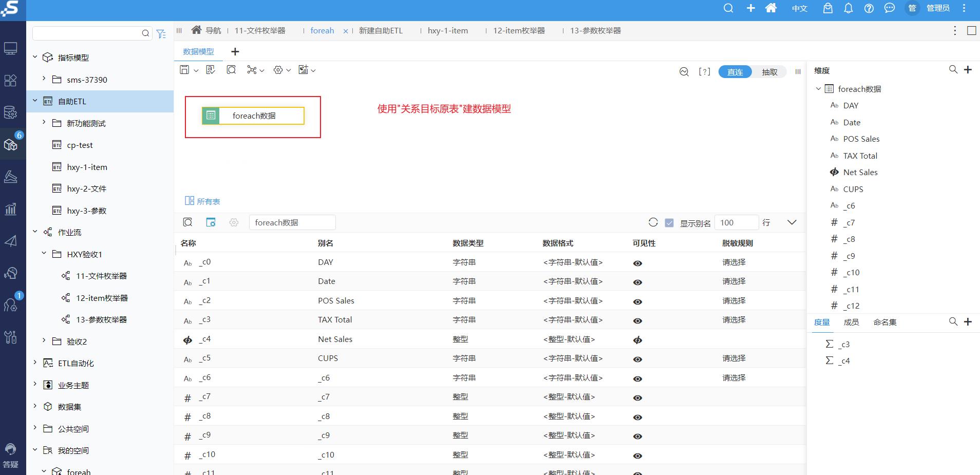Viewport: 980px width, 475px height.
Task: Switch to the 11-文件枚举器 tab
Action: 260,31
